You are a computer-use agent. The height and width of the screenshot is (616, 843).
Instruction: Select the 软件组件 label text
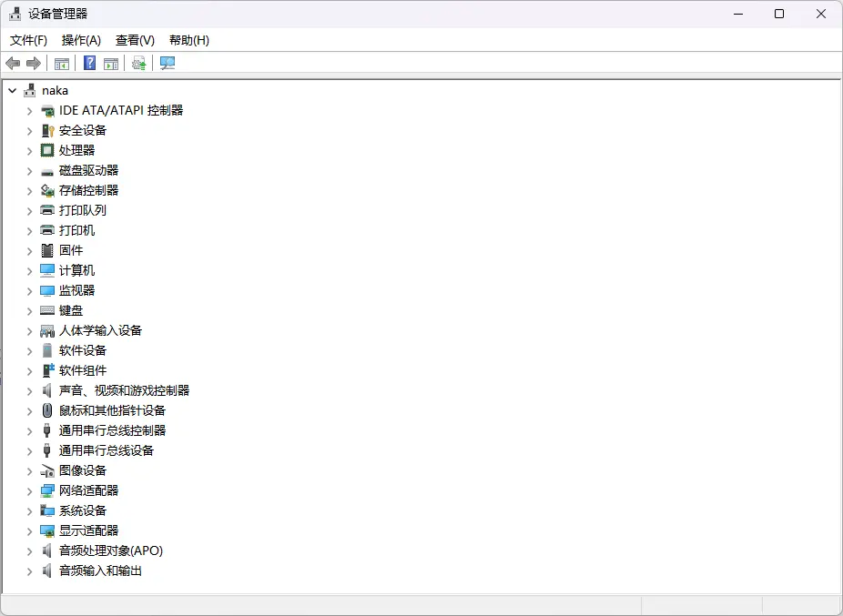click(x=83, y=370)
